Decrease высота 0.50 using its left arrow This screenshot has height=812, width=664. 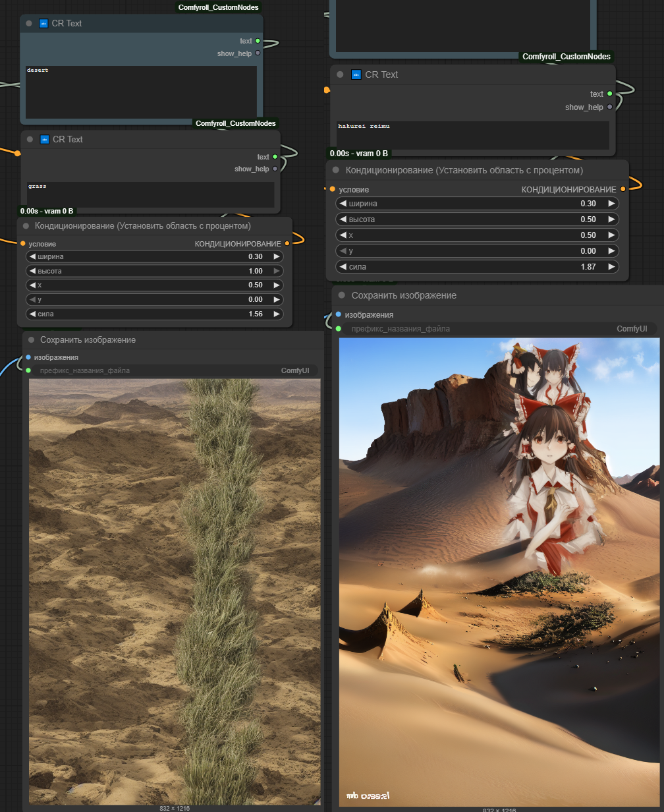tap(343, 219)
